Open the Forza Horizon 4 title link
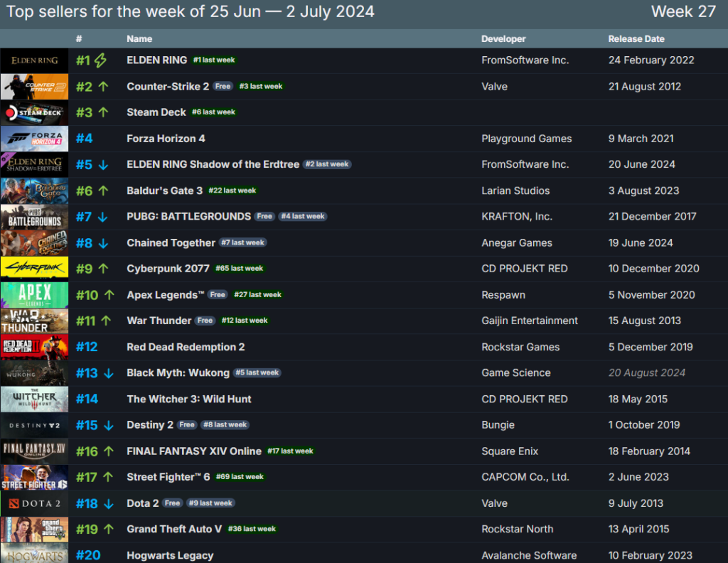The height and width of the screenshot is (563, 728). 166,139
